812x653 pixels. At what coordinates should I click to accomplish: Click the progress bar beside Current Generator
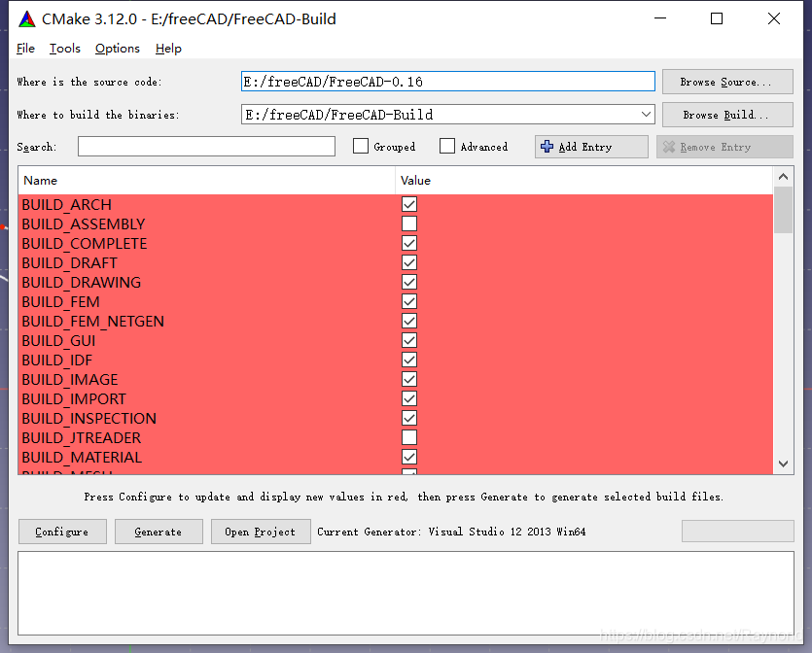[738, 531]
